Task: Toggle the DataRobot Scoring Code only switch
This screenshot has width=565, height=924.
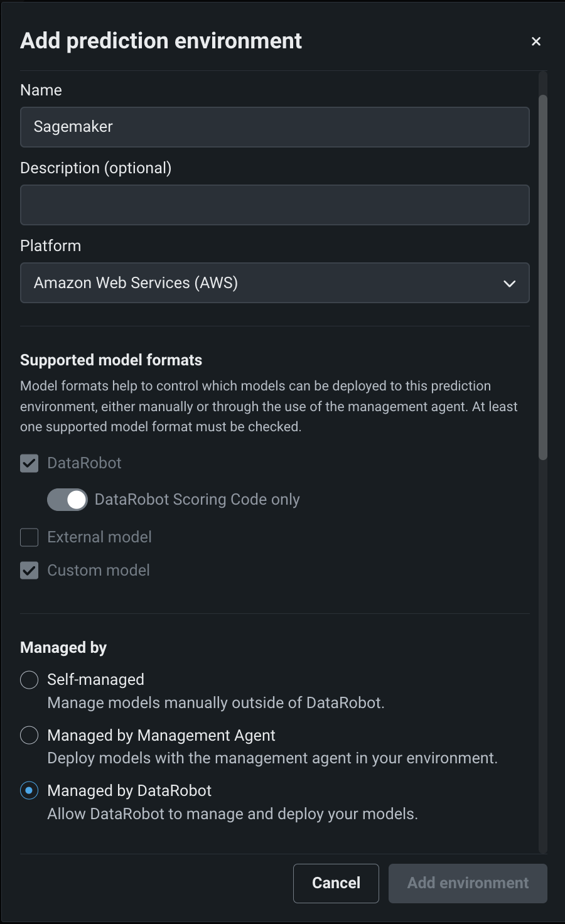Action: 67,500
